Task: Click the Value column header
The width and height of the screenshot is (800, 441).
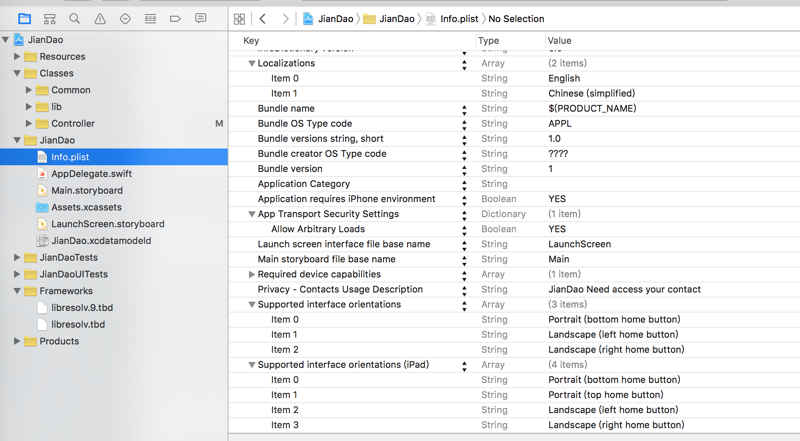Action: point(560,40)
